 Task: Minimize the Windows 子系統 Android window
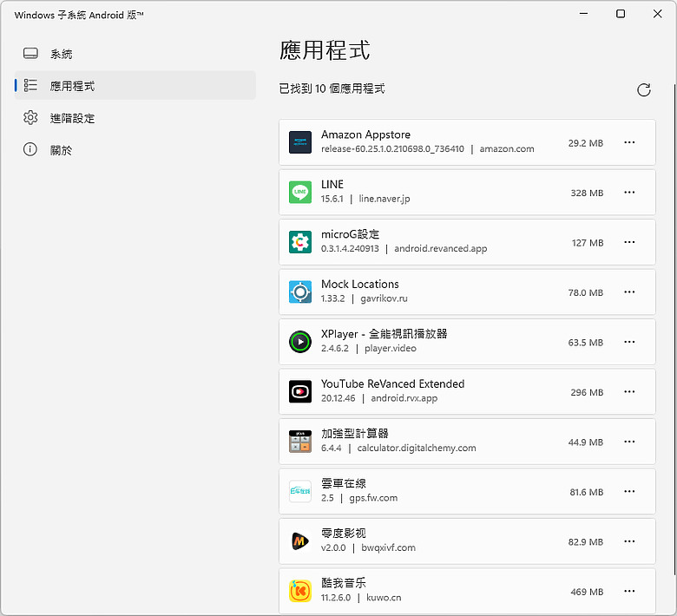click(x=584, y=14)
